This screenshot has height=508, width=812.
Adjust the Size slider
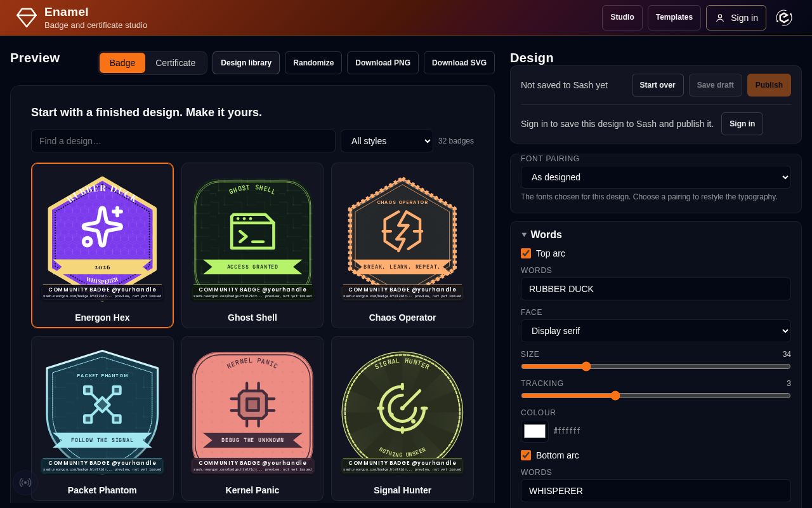[656, 366]
